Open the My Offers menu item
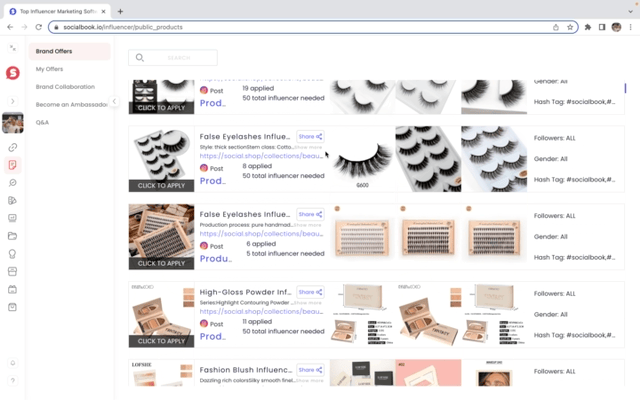The image size is (640, 400). [x=49, y=69]
